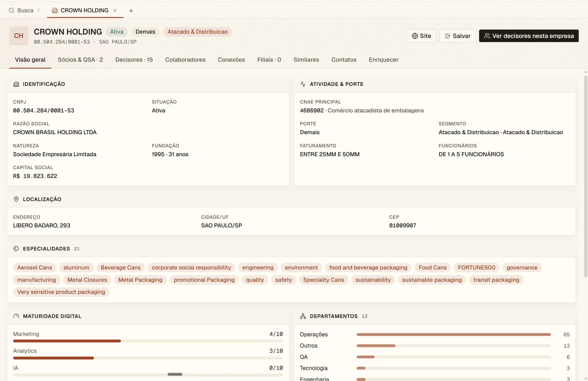Click the CNPJ value 00.504.284/0001-53 in Identificação
The height and width of the screenshot is (381, 588).
pos(44,111)
